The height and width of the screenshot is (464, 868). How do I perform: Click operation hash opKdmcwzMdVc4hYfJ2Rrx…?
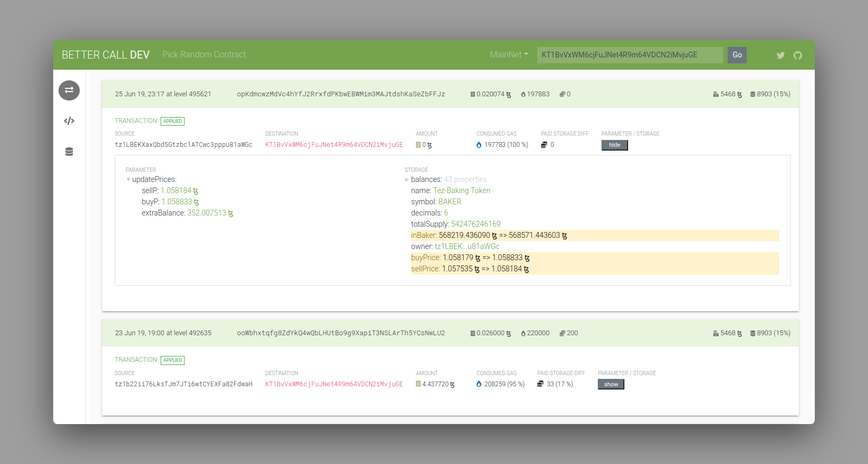coord(341,94)
